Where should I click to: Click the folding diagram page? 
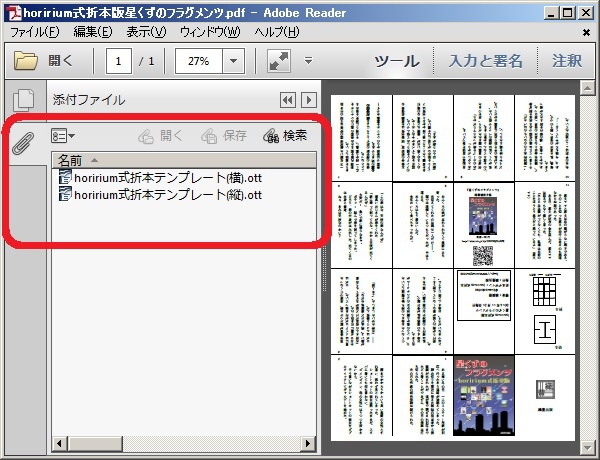pyautogui.click(x=545, y=312)
